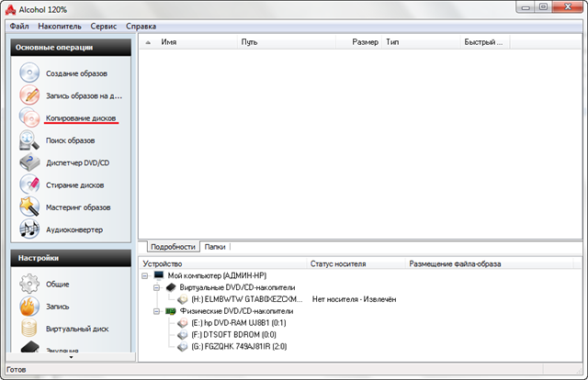
Task: Click the Мастеринг образов wand icon
Action: point(29,207)
